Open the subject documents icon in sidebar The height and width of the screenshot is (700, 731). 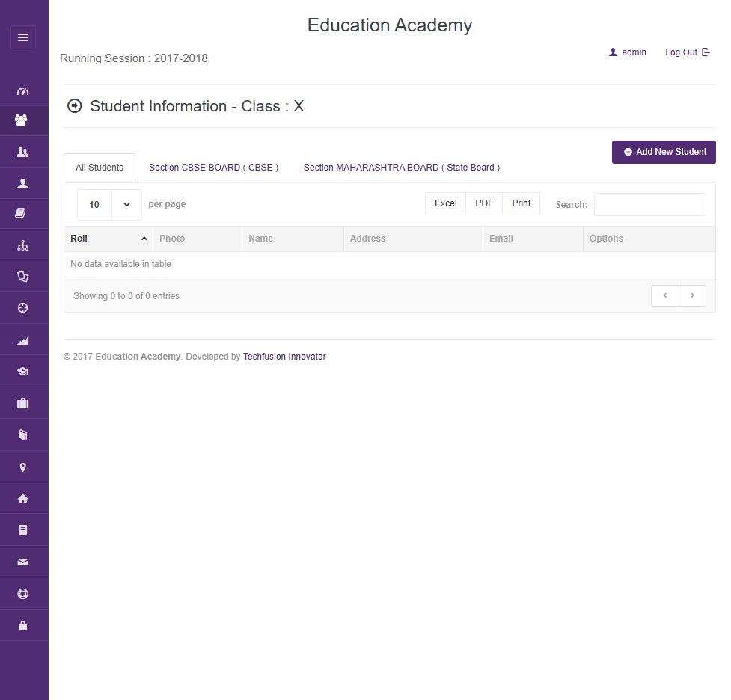point(23,277)
